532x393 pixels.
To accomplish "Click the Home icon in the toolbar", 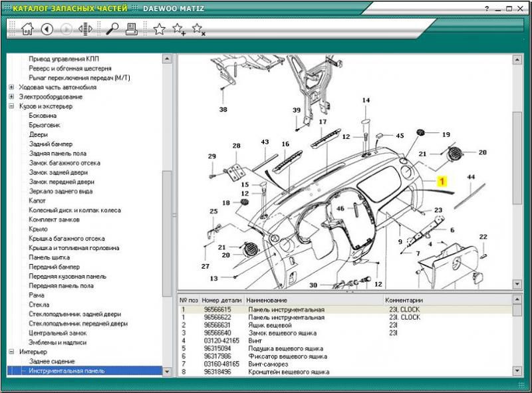I will coord(27,29).
